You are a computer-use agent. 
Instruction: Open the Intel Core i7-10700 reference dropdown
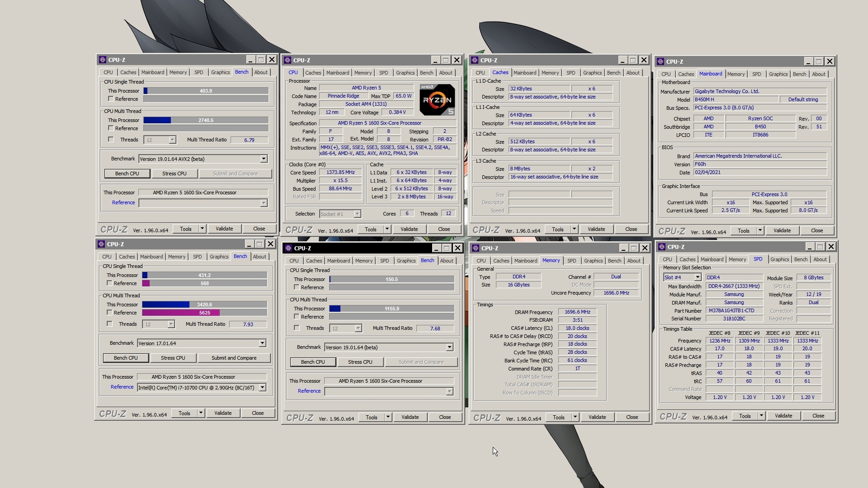[x=262, y=388]
